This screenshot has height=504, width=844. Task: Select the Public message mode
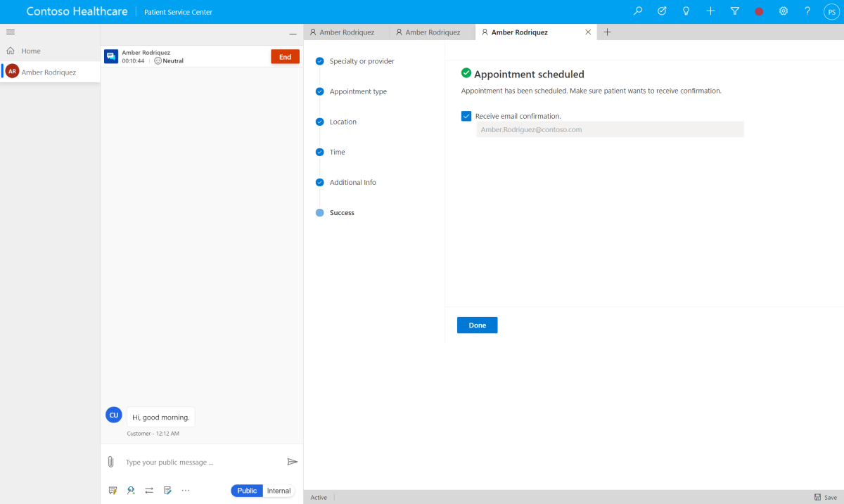[247, 491]
